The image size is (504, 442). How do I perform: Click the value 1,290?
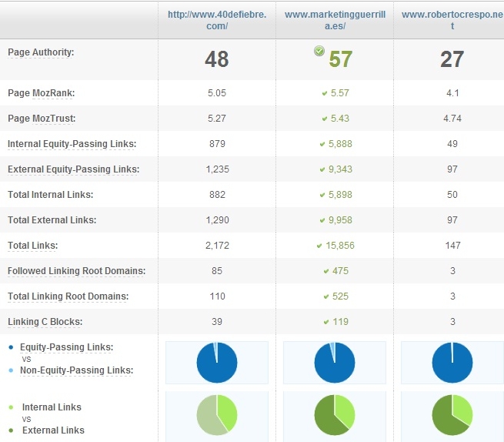click(x=217, y=220)
